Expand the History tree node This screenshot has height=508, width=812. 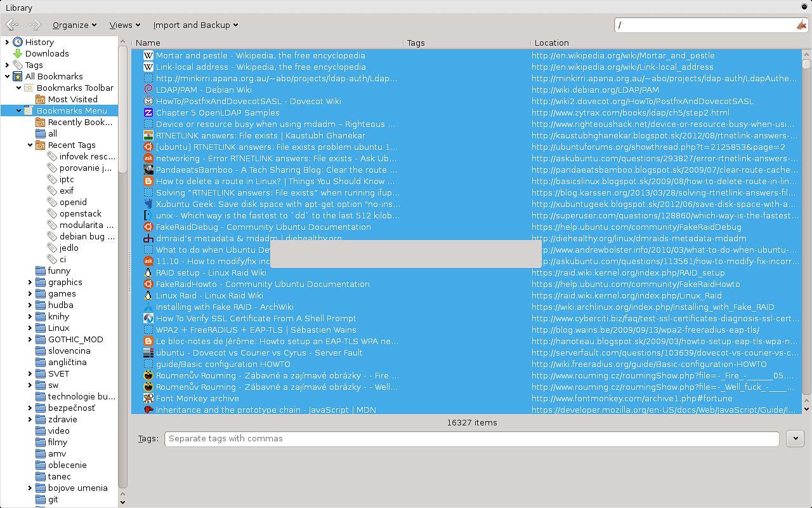point(7,42)
